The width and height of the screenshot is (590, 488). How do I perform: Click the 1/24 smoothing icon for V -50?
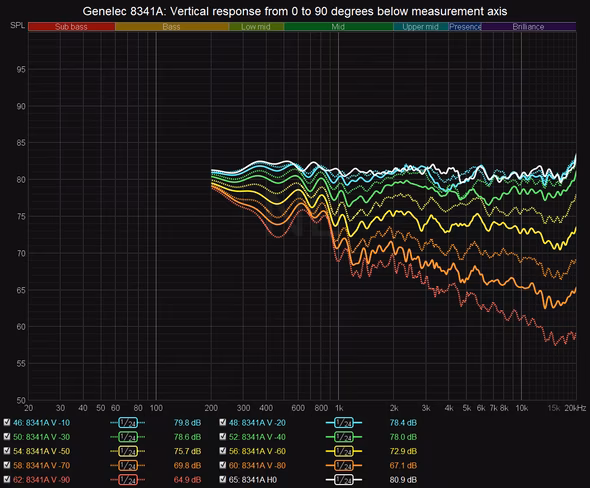coord(128,452)
